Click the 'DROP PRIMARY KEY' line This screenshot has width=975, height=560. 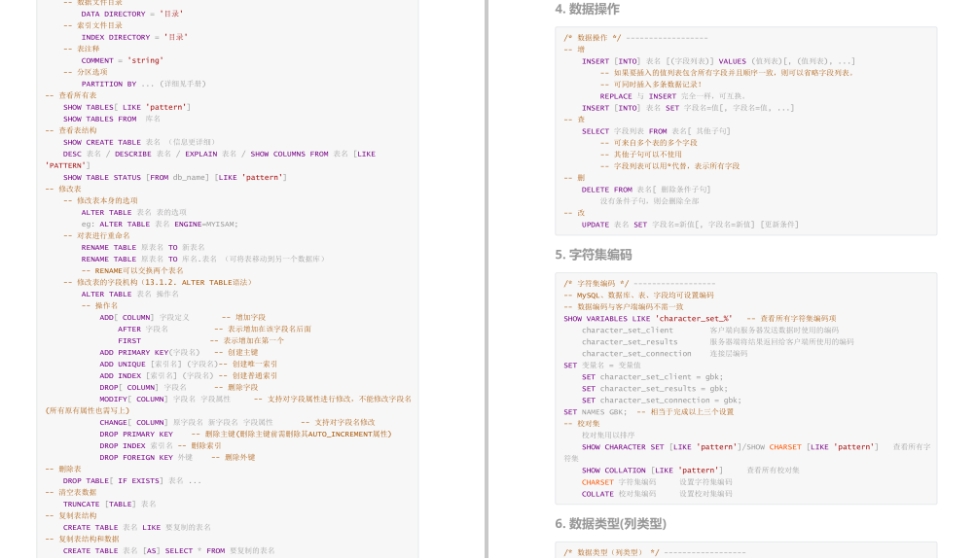(245, 435)
